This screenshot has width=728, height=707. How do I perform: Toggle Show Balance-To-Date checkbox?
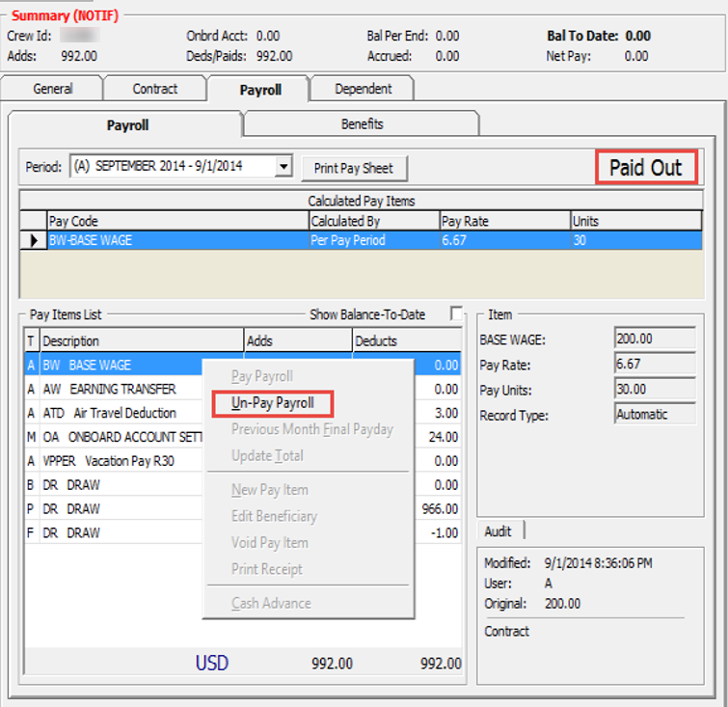pos(456,313)
